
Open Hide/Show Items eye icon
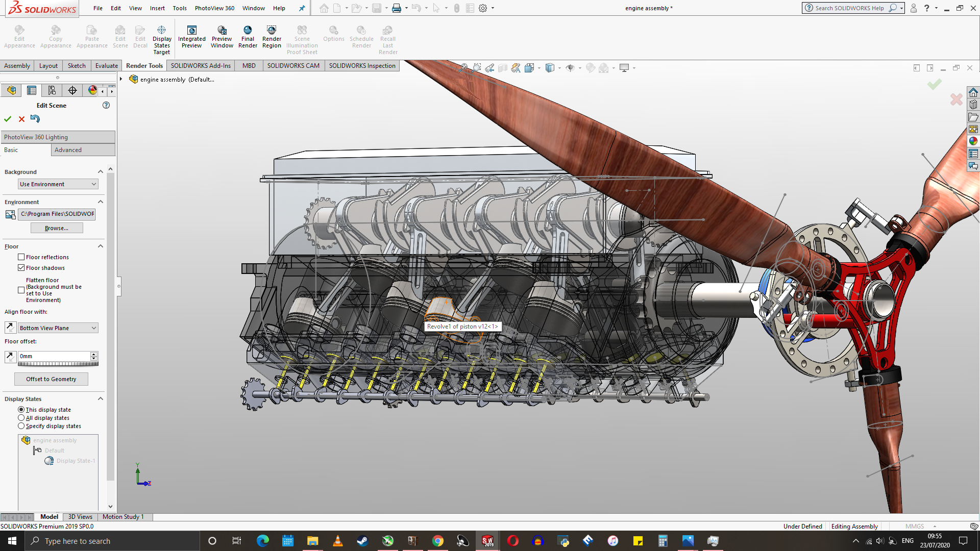pyautogui.click(x=570, y=68)
